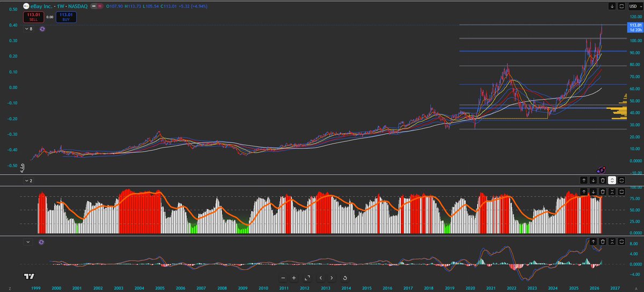Click the O107.90 open value
The height and width of the screenshot is (292, 644).
click(115, 6)
